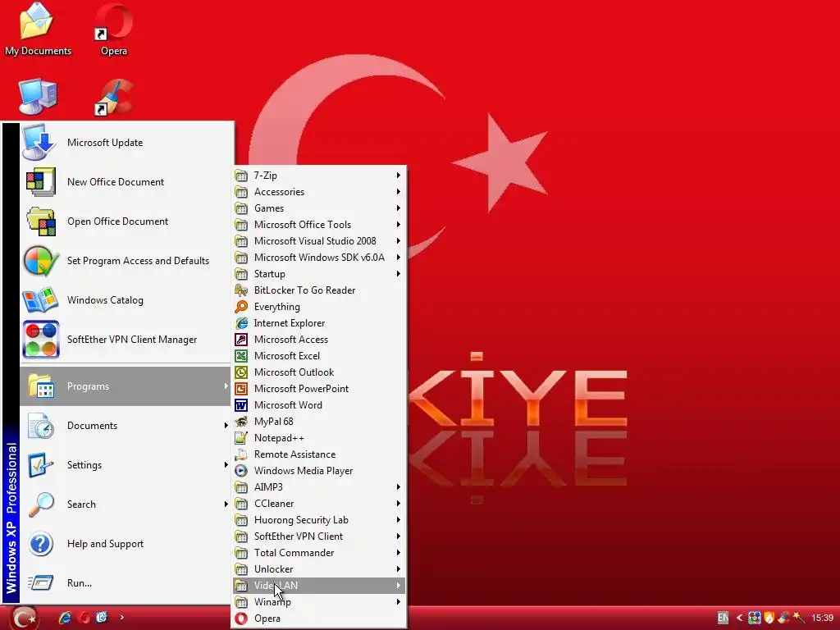Open the Total Commander folder
This screenshot has width=840, height=630.
[319, 553]
